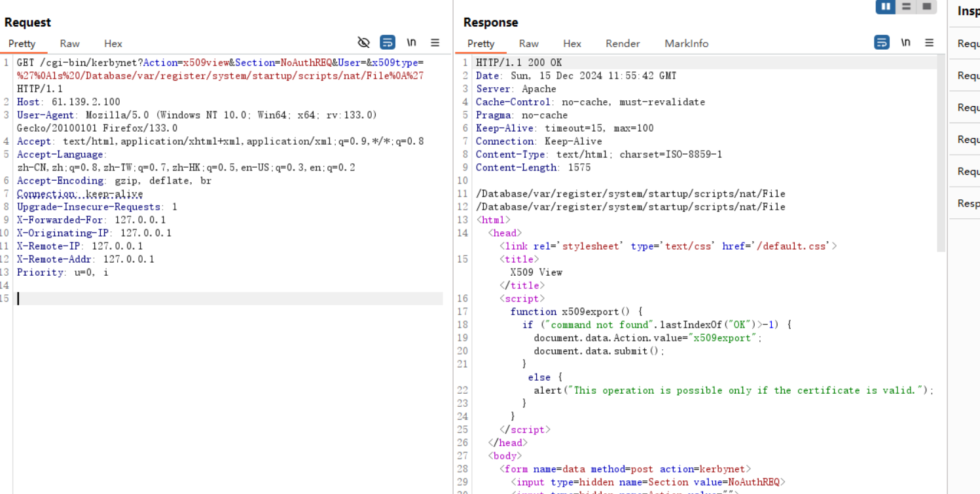980x494 pixels.
Task: Click the X-Originating-IP header line
Action: [x=94, y=233]
